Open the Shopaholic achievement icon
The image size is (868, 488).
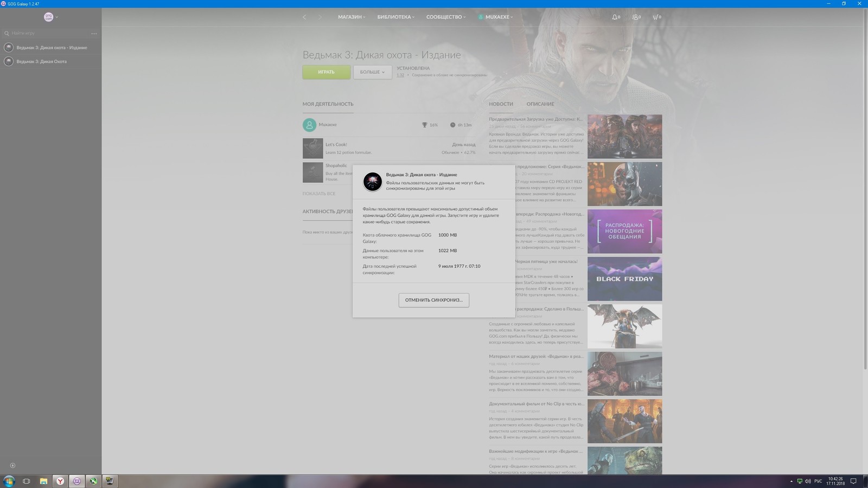pyautogui.click(x=312, y=172)
